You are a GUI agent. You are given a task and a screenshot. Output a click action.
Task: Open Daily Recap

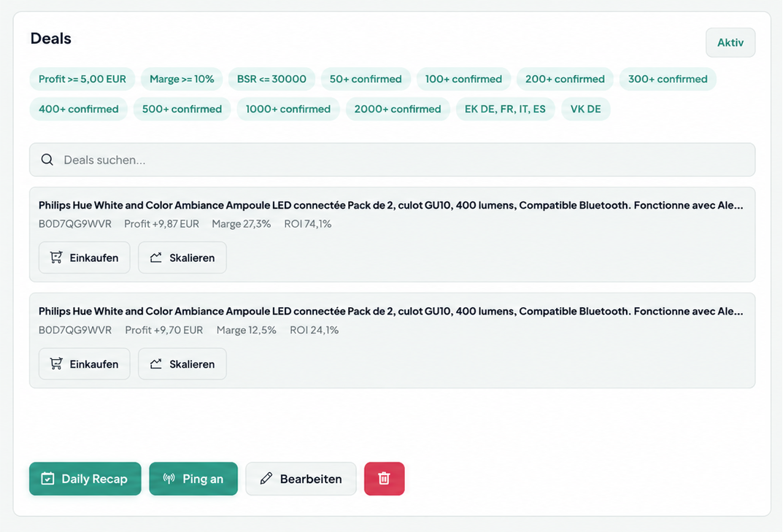(x=85, y=479)
